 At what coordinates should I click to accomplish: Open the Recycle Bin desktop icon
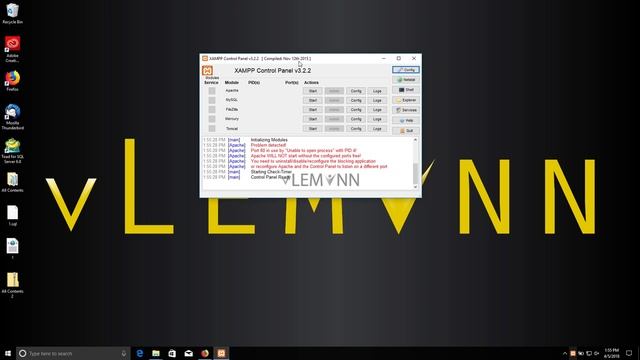point(12,13)
